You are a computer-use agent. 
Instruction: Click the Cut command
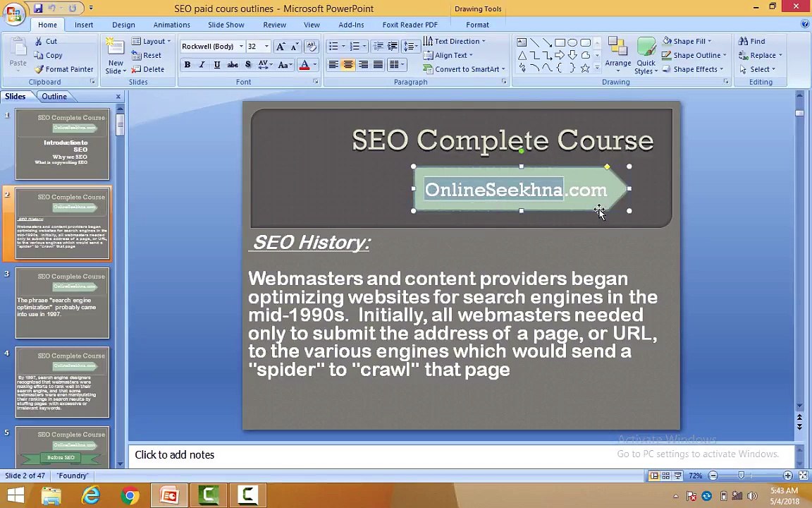click(x=46, y=41)
